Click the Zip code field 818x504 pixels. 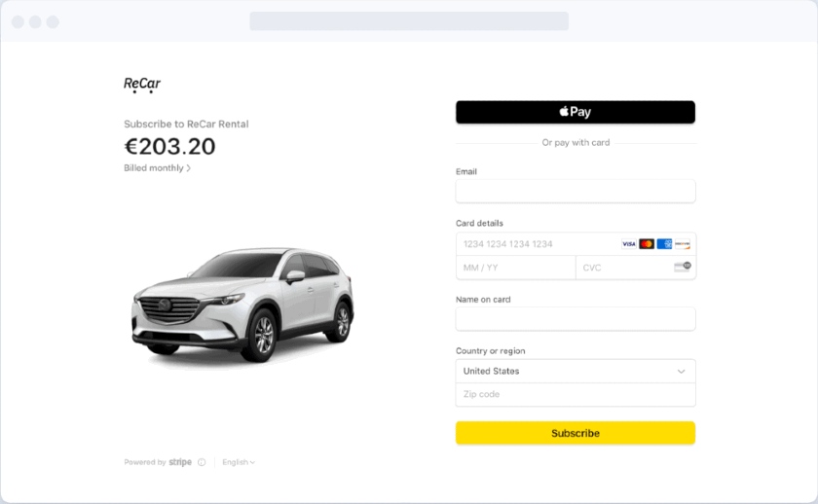coord(576,395)
